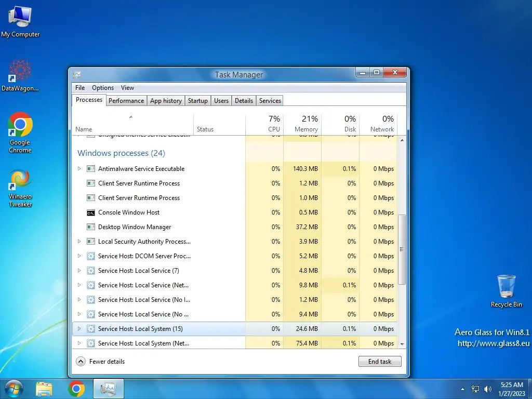Viewport: 532px width, 399px height.
Task: Expand Local Security Authority Process row
Action: point(79,242)
